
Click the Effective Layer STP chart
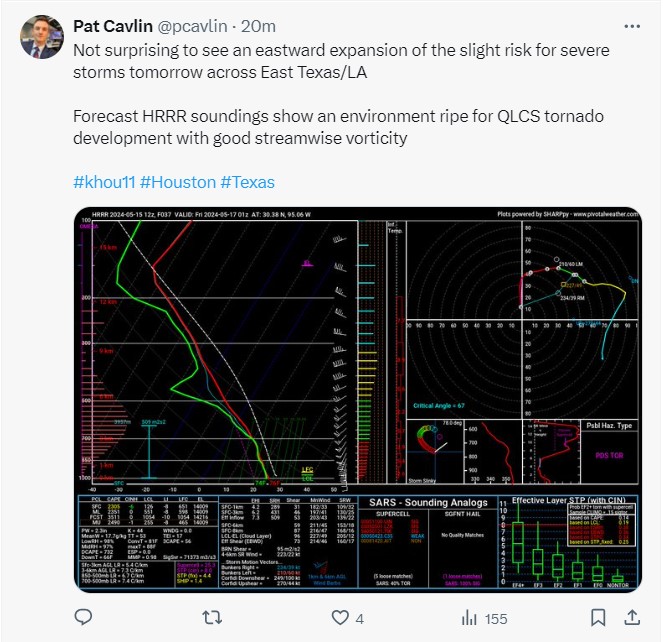(568, 542)
